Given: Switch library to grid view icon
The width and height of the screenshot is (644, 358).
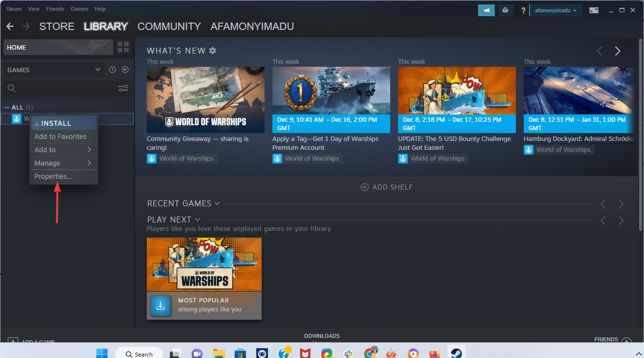Looking at the screenshot, I should (123, 47).
